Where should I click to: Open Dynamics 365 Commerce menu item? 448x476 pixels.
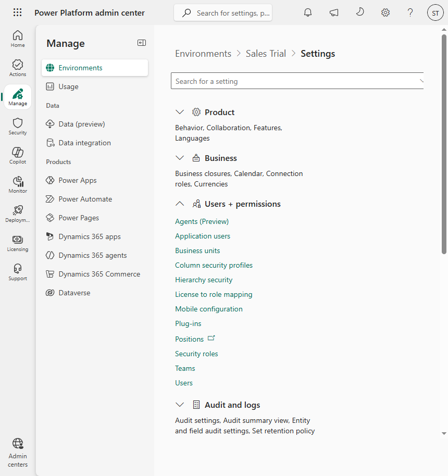pos(95,274)
